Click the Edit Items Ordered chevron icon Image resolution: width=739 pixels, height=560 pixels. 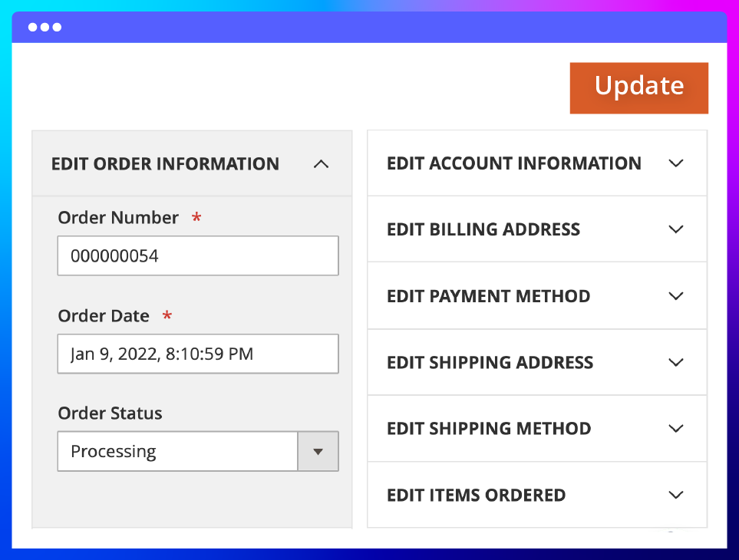pos(675,495)
